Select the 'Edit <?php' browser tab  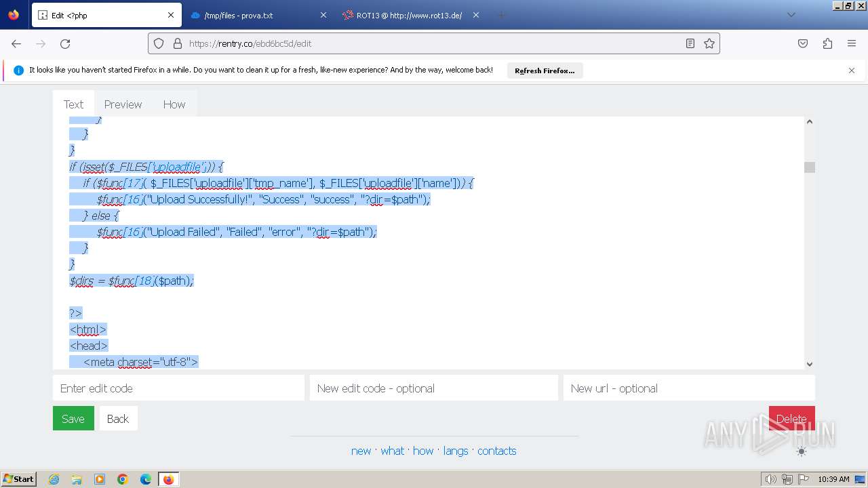click(x=105, y=15)
